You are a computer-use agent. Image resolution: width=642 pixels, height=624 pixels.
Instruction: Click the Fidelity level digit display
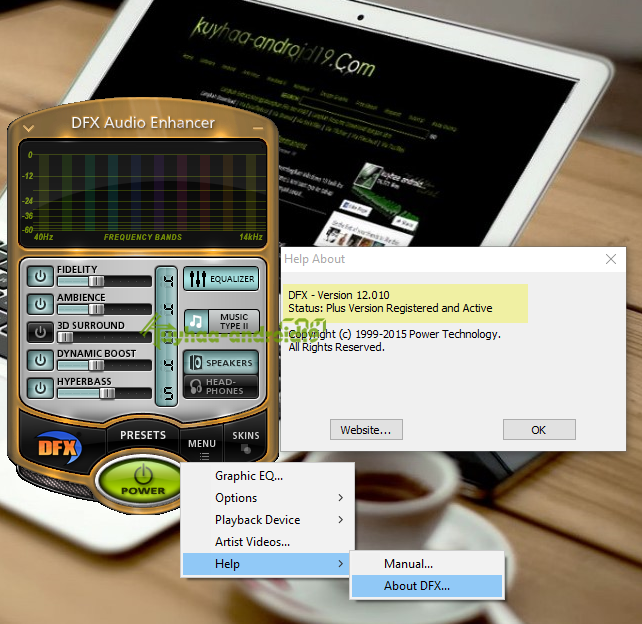coord(168,281)
